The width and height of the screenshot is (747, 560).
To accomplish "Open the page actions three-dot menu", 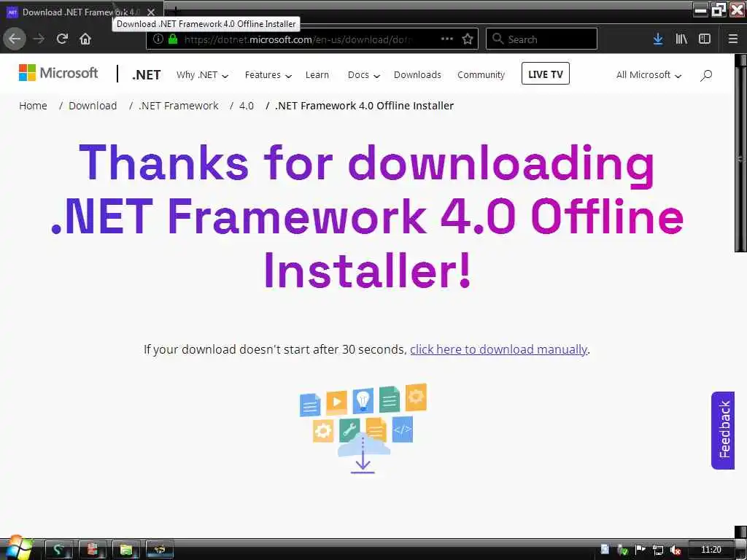I will (447, 39).
